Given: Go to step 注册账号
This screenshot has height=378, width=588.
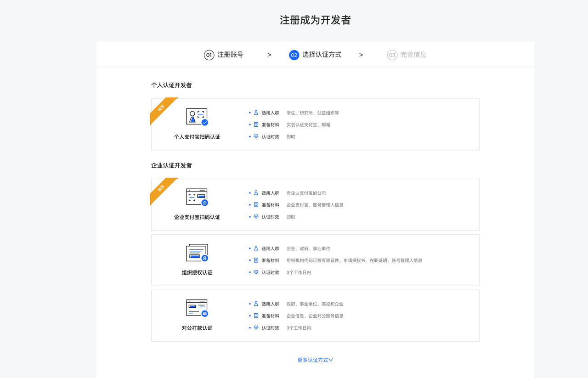Looking at the screenshot, I should coord(230,55).
